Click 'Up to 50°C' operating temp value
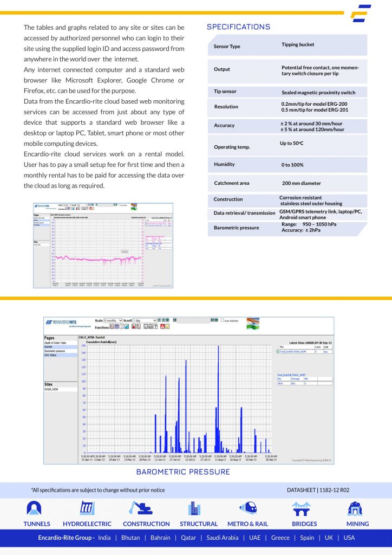Image resolution: width=392 pixels, height=555 pixels. pos(292,143)
